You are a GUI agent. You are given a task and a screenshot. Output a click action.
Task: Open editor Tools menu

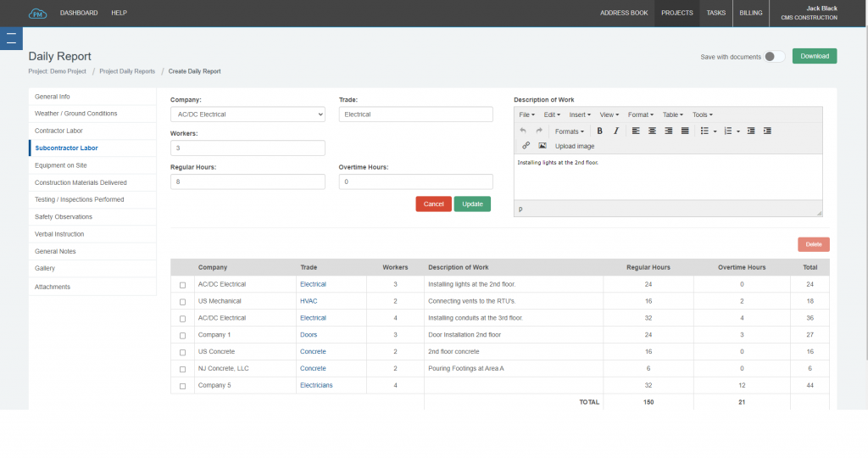pos(702,114)
